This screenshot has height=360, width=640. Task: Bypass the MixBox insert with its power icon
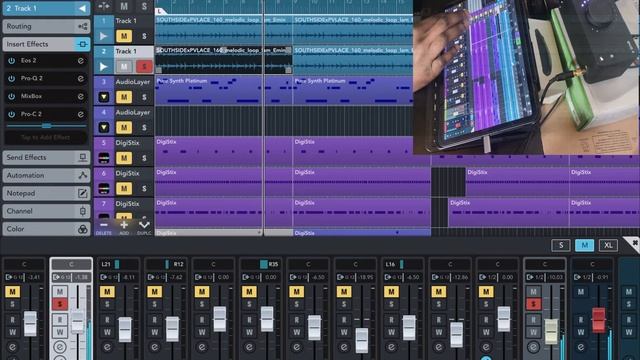tap(11, 96)
